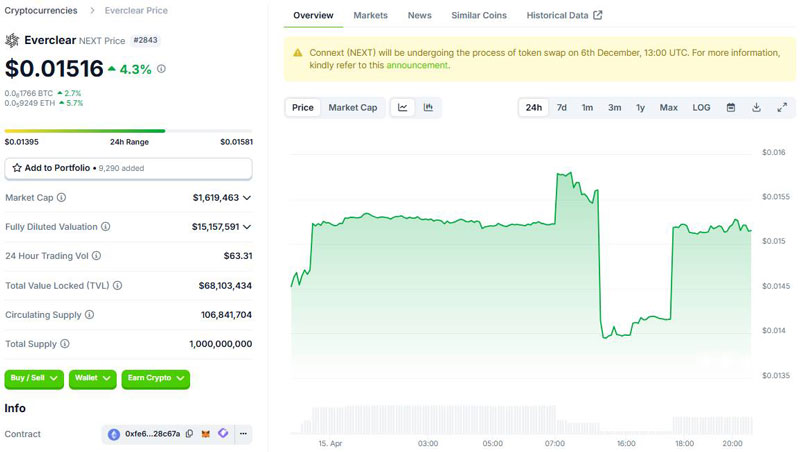The width and height of the screenshot is (800, 452).
Task: Click the ETH price 5.7% change text
Action: (71, 103)
